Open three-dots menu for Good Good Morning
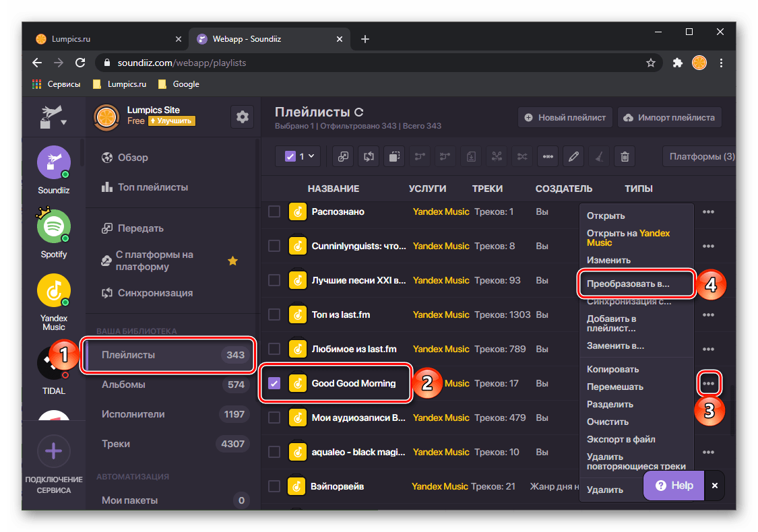This screenshot has height=532, width=758. [x=708, y=383]
